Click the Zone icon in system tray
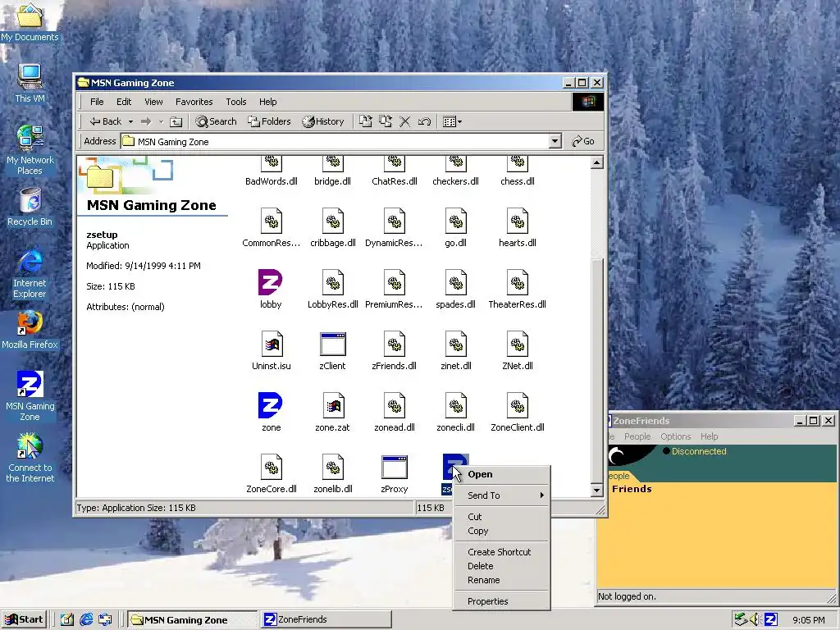This screenshot has width=840, height=630. [770, 619]
